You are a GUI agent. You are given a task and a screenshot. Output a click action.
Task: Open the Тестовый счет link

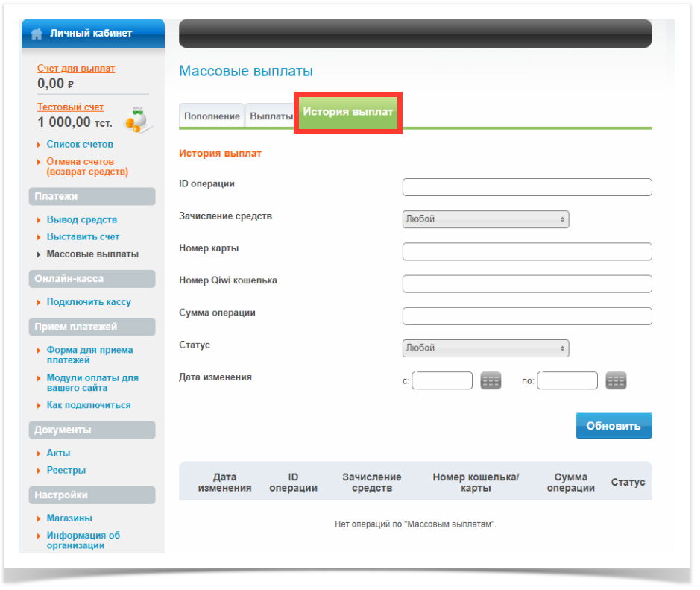coord(71,107)
